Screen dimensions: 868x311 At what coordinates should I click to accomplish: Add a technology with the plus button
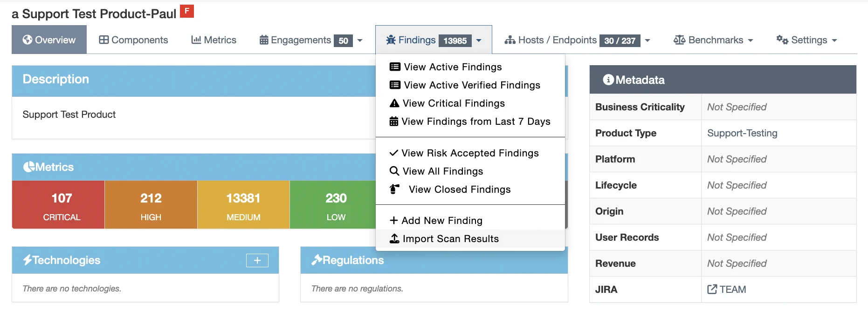pyautogui.click(x=257, y=260)
